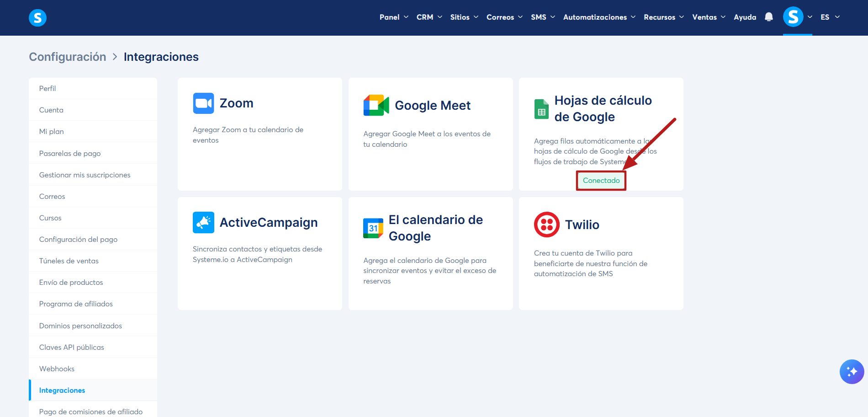Click the Google Calendar card description

tap(429, 271)
